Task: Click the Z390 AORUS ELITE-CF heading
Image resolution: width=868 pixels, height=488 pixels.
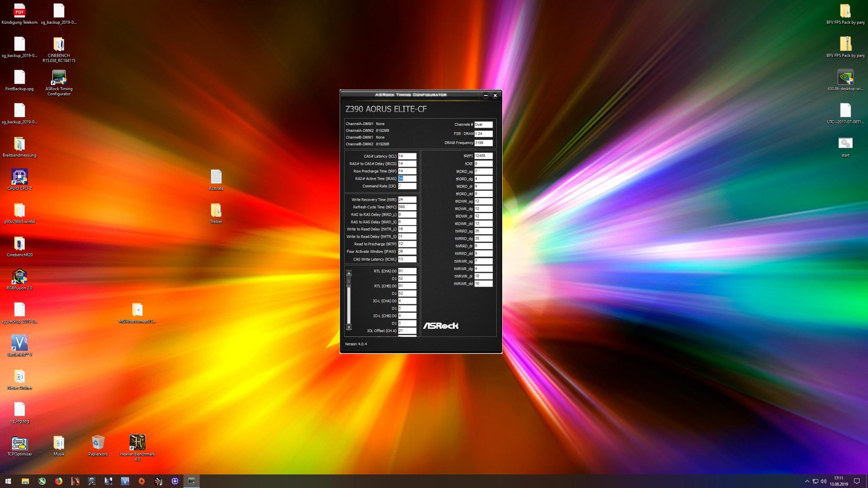Action: point(386,109)
